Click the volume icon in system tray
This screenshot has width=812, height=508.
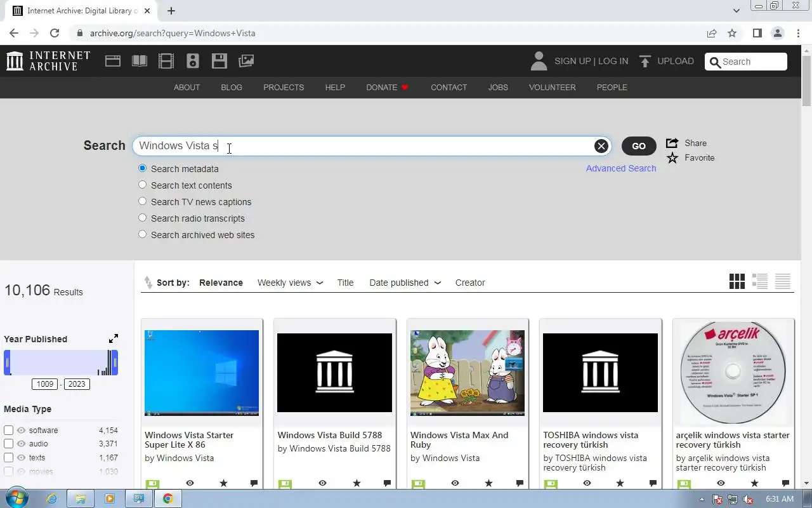coord(748,499)
